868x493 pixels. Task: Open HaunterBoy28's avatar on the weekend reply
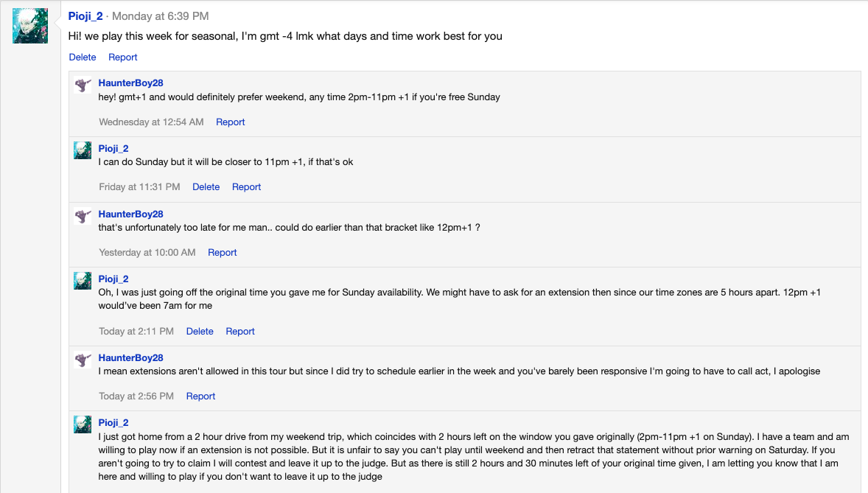[83, 85]
